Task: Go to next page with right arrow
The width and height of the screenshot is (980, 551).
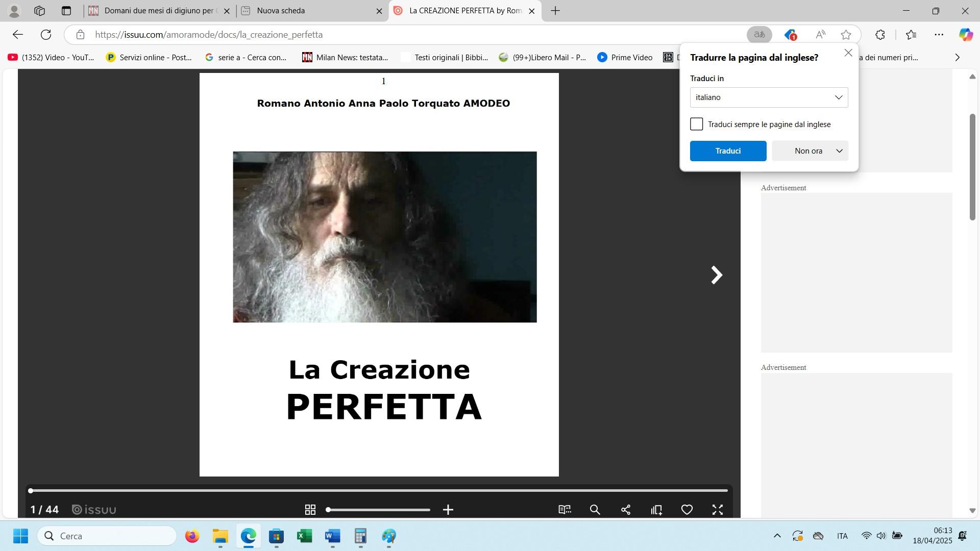Action: (717, 275)
